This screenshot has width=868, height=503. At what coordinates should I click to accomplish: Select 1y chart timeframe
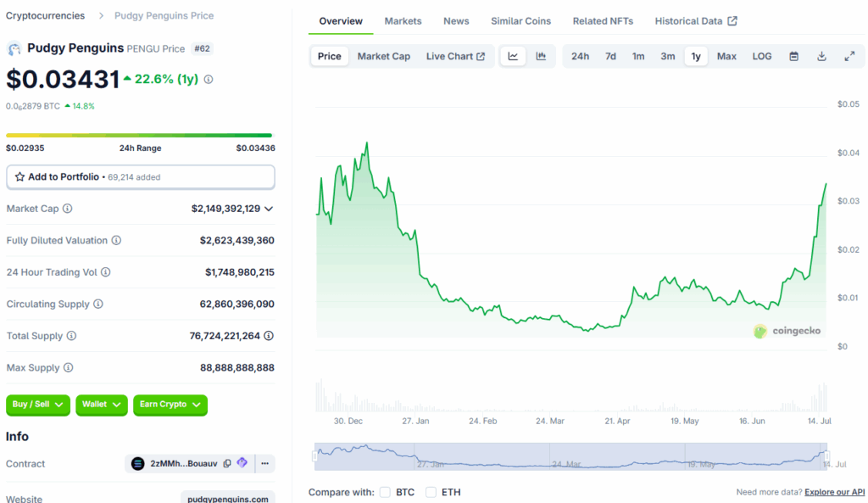tap(696, 56)
